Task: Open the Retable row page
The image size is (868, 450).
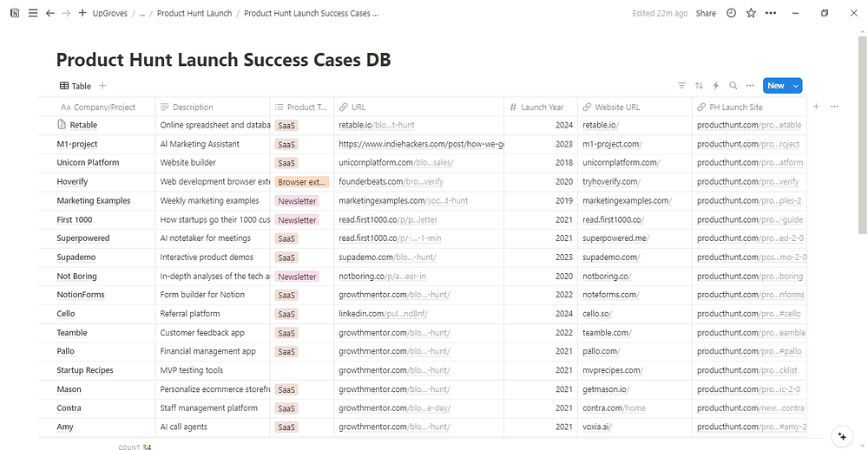Action: pos(83,126)
